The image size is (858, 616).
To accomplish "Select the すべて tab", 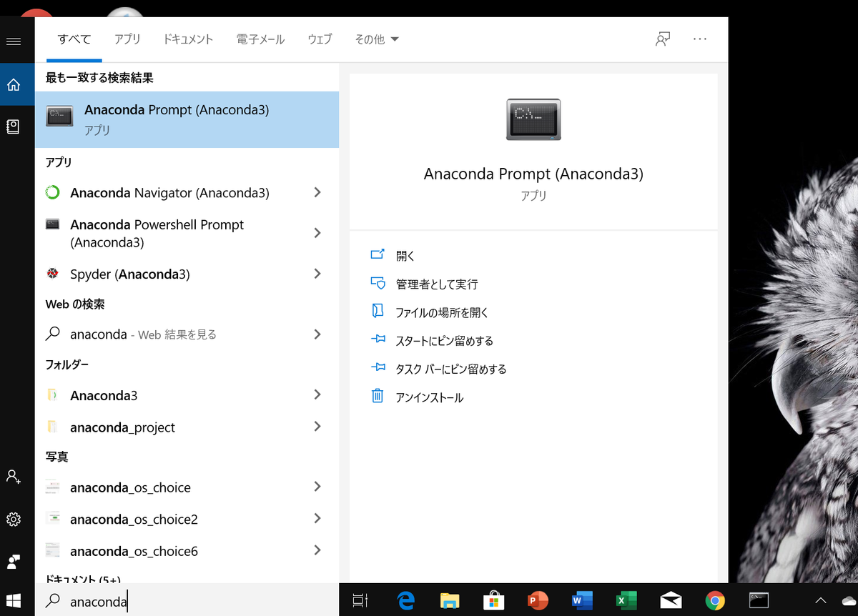I will 74,40.
